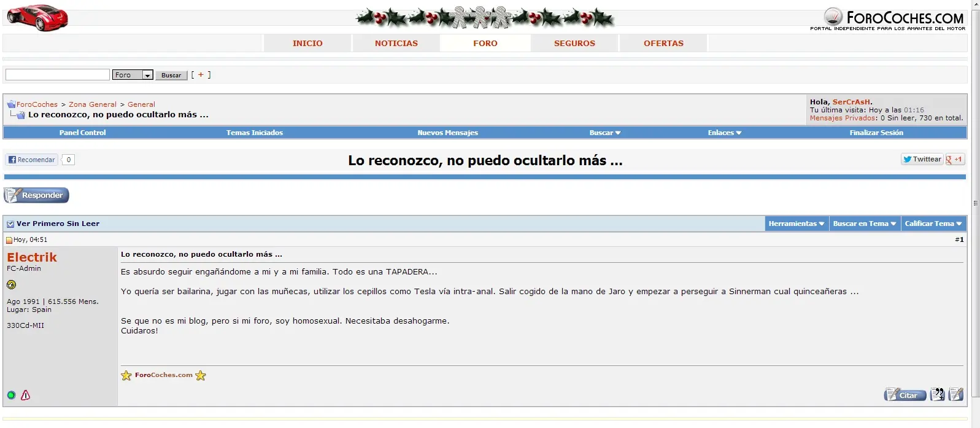Image resolution: width=980 pixels, height=428 pixels.
Task: Click the vertical scrollbar on the right edge
Action: (x=975, y=203)
